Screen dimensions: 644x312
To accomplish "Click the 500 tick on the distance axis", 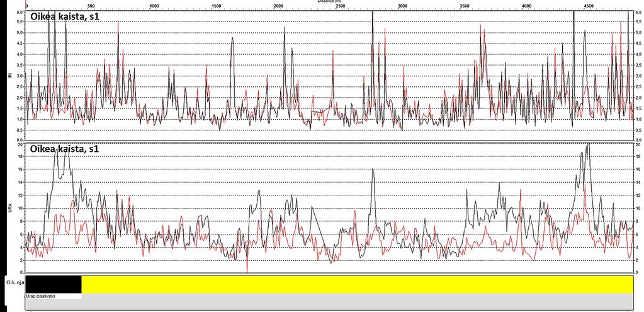I will pos(91,6).
